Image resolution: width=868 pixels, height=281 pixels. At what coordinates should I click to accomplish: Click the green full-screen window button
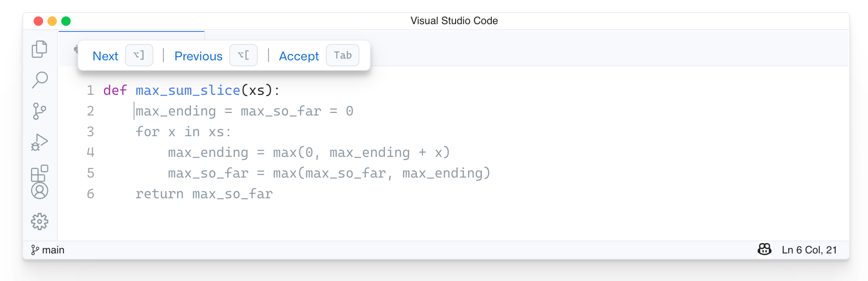pyautogui.click(x=66, y=21)
